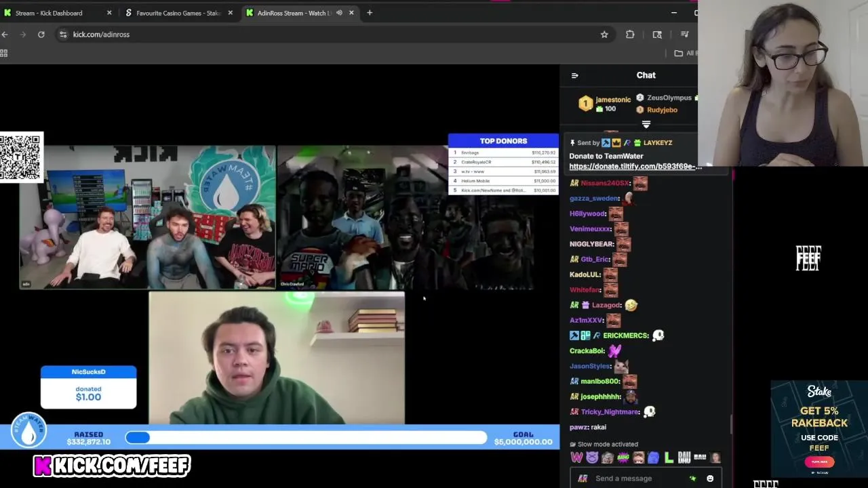Click the TeamWater donation progress bar
This screenshot has height=488, width=868.
306,438
